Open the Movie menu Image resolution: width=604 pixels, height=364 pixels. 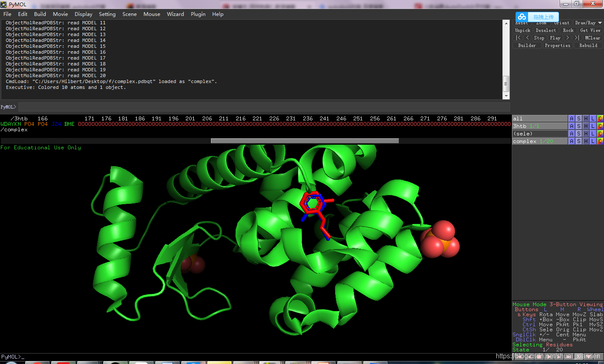pos(60,14)
